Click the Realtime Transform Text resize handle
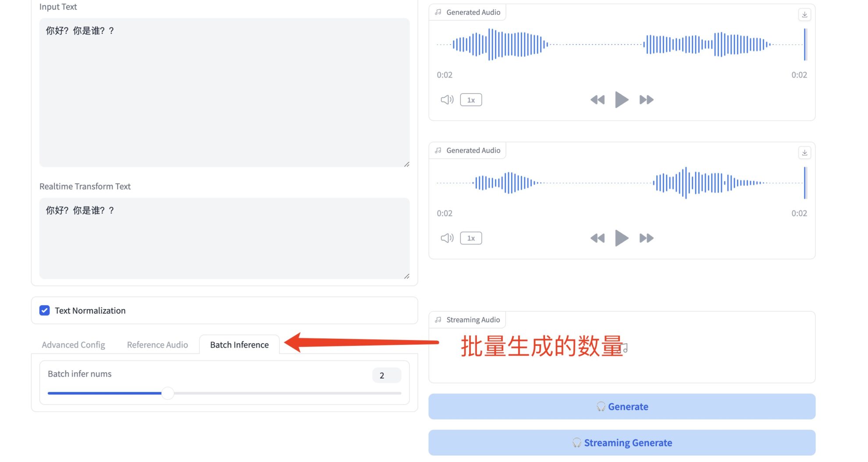Screen dimensions: 868x462 [x=407, y=276]
